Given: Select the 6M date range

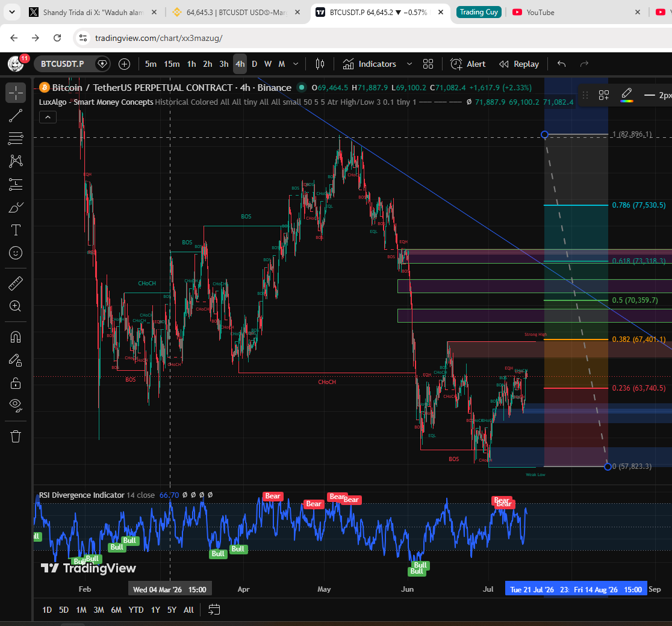Looking at the screenshot, I should tap(116, 610).
